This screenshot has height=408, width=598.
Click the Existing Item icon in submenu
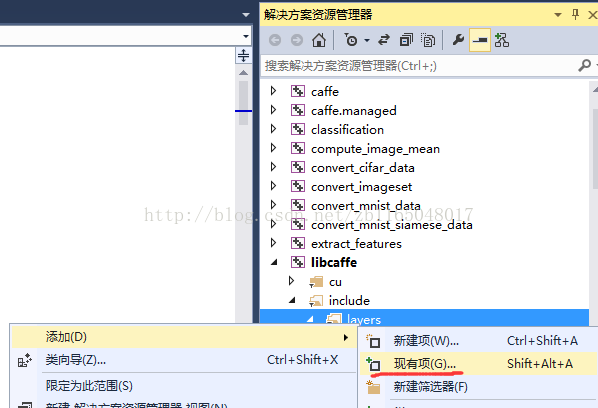click(373, 364)
